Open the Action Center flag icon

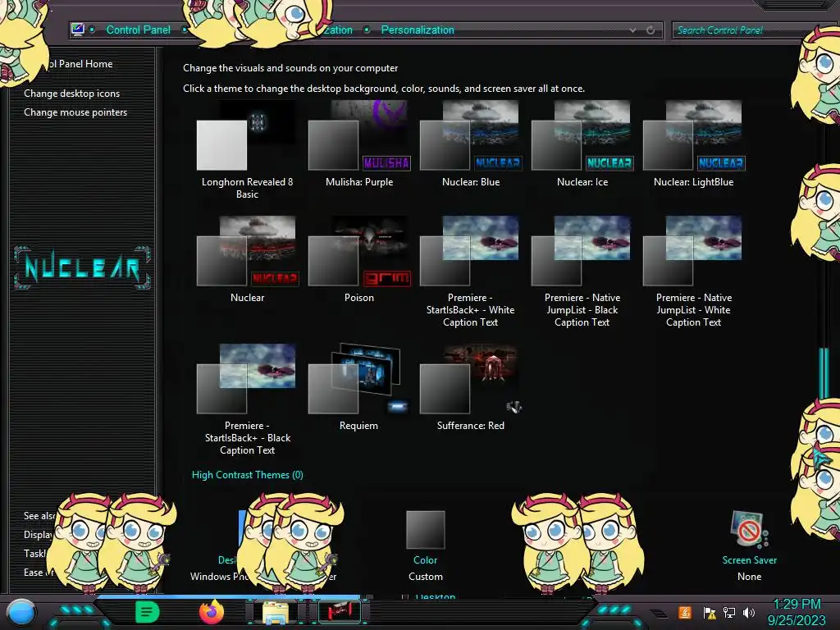coord(710,612)
